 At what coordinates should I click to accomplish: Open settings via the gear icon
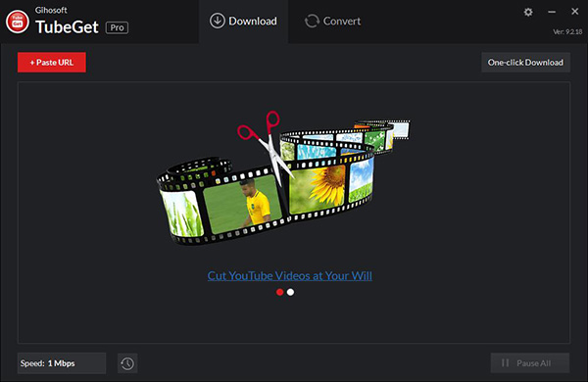tap(528, 13)
